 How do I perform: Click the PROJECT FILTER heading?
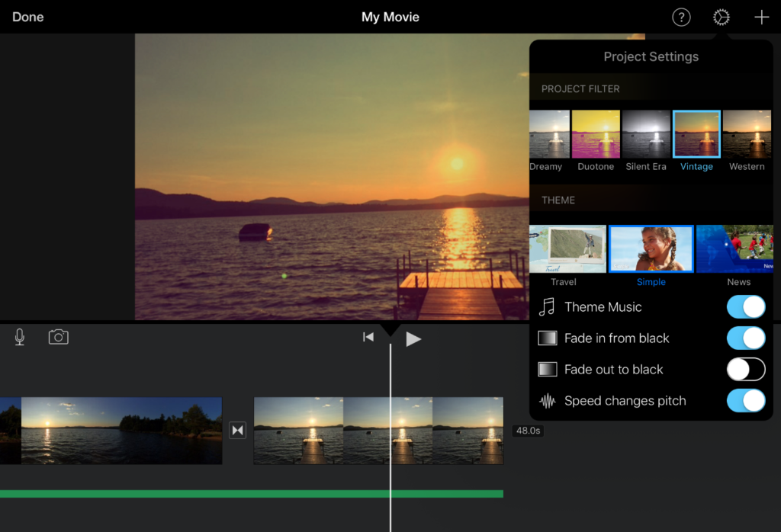580,89
